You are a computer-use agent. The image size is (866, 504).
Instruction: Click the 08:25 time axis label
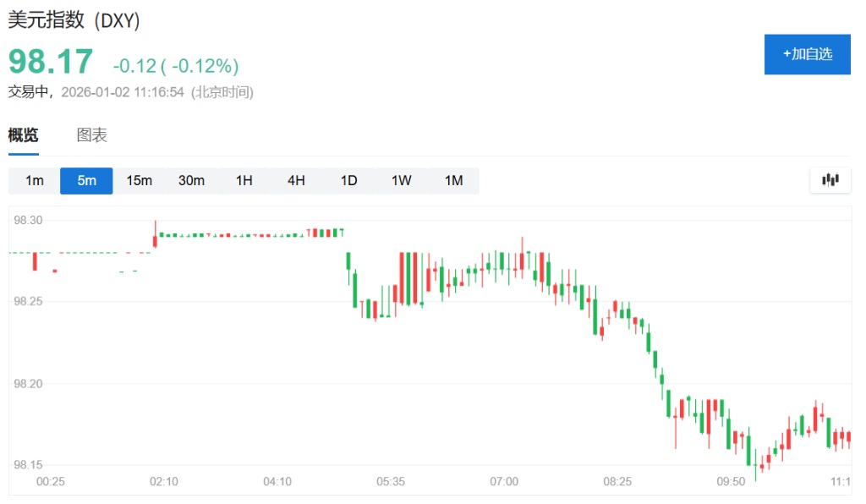pyautogui.click(x=617, y=481)
